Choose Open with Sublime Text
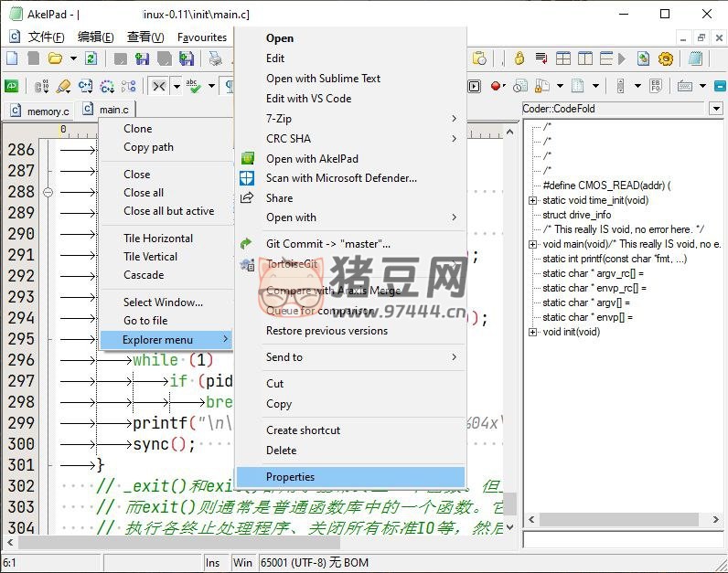Screen dimensions: 728x573 323,79
